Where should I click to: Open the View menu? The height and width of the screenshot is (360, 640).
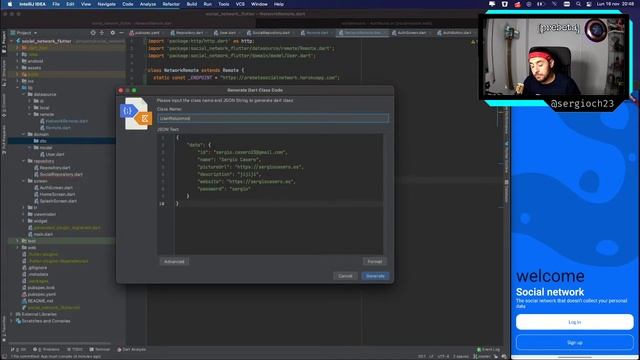86,4
